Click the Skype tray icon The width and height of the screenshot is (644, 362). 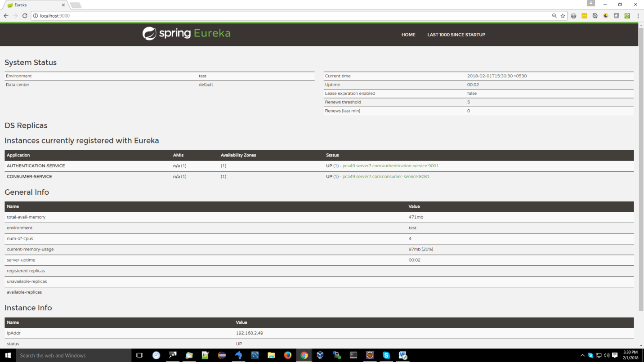click(x=590, y=355)
